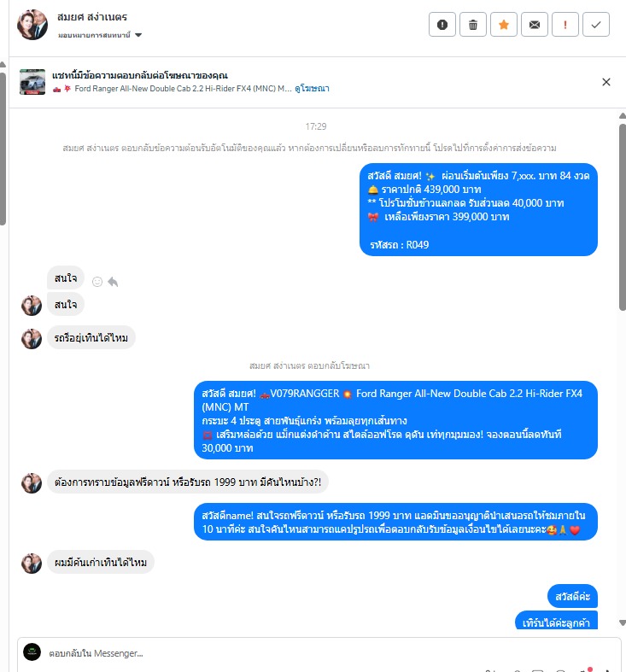Open the assign conversation dropdown arrow
This screenshot has width=626, height=672.
tap(138, 35)
